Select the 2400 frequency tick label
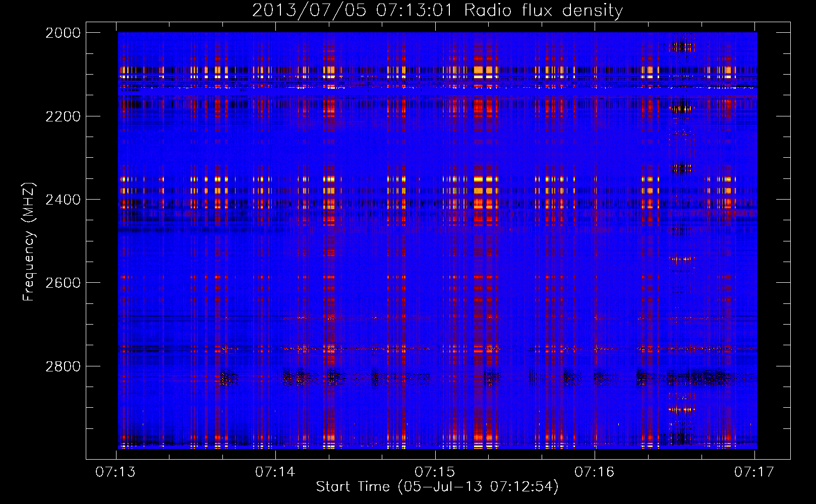Image resolution: width=816 pixels, height=504 pixels. click(x=63, y=200)
